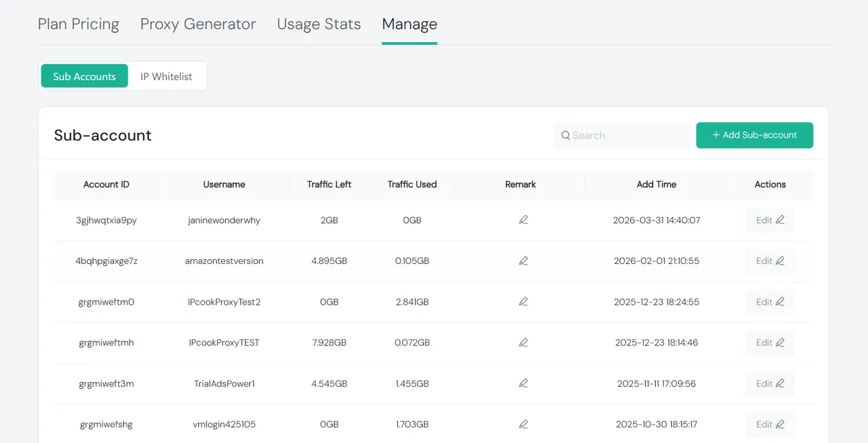Open remark editor for janinewonderwhy

coord(523,220)
